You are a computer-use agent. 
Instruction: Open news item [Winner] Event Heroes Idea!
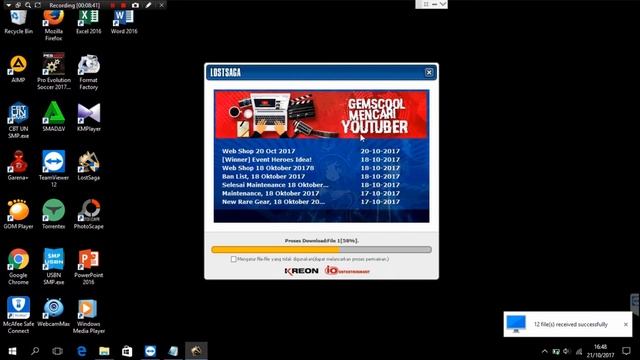coord(267,160)
